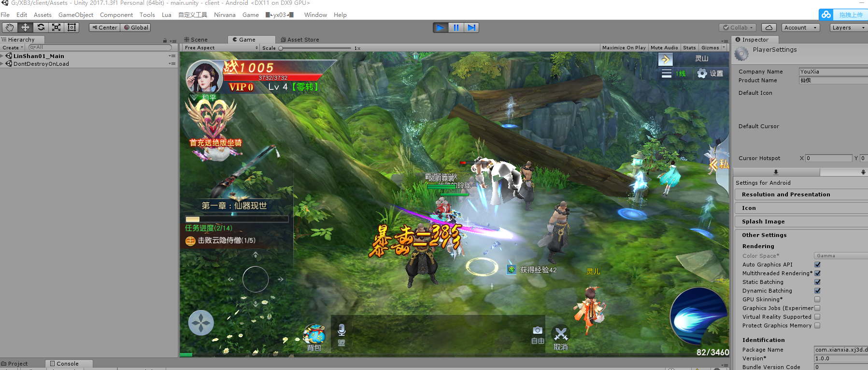Expand the LinShan01_Main hierarchy item
Screen dimensions: 868x370
point(2,56)
